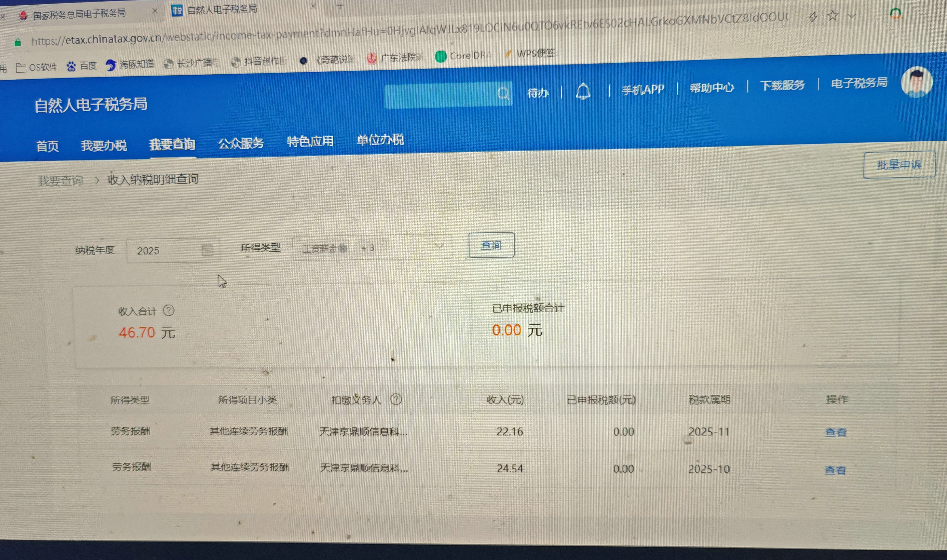
Task: Click the 我要查询 breadcrumb link
Action: [60, 180]
